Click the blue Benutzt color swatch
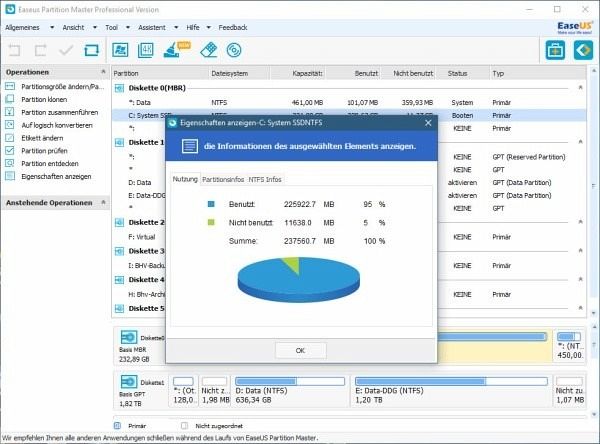This screenshot has width=600, height=444. pyautogui.click(x=211, y=203)
